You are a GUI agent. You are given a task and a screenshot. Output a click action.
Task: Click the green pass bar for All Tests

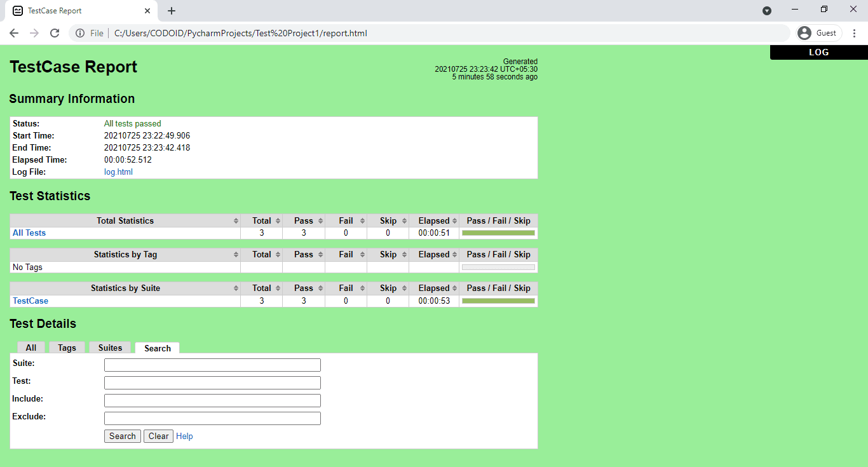(498, 233)
